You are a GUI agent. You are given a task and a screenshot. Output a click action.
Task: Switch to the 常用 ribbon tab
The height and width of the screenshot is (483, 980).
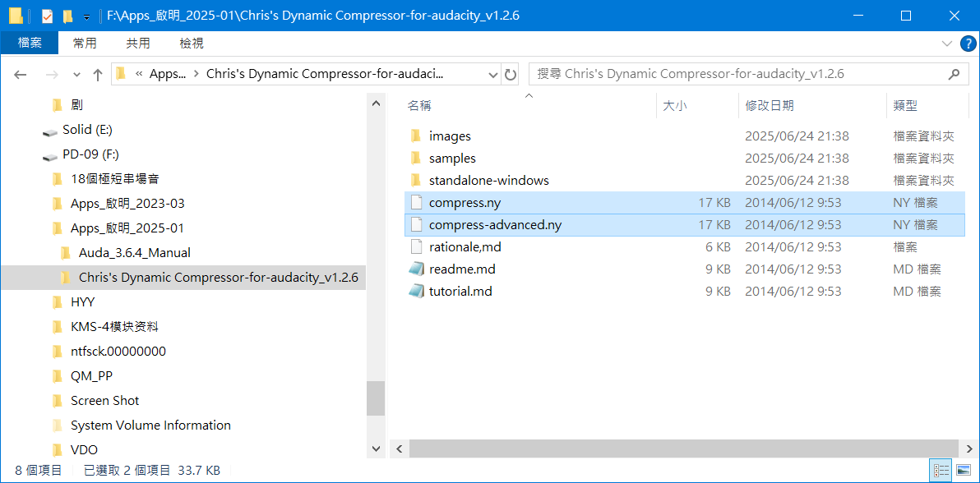85,43
